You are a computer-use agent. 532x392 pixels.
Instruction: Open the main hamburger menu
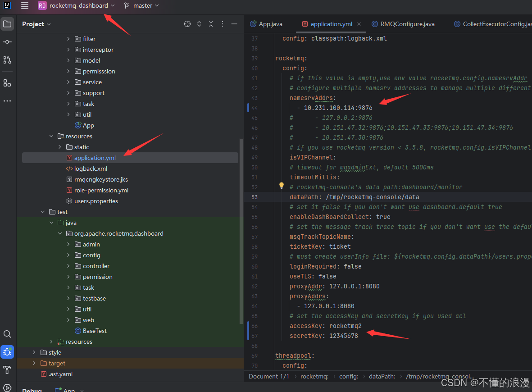pos(24,5)
